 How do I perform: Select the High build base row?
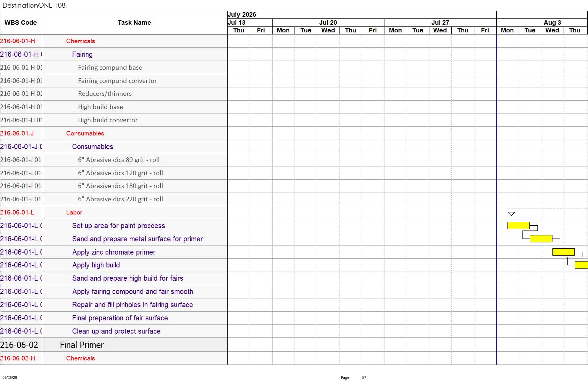pyautogui.click(x=114, y=107)
